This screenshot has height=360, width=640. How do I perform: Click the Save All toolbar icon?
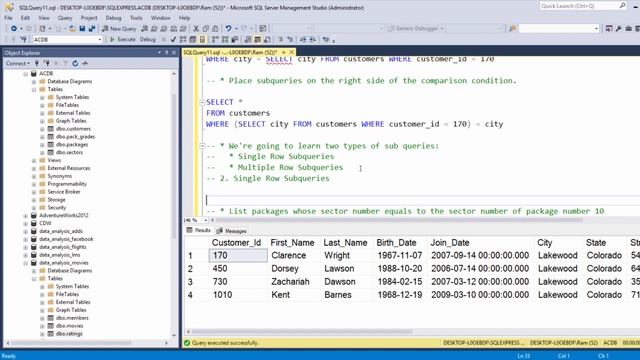[92, 29]
